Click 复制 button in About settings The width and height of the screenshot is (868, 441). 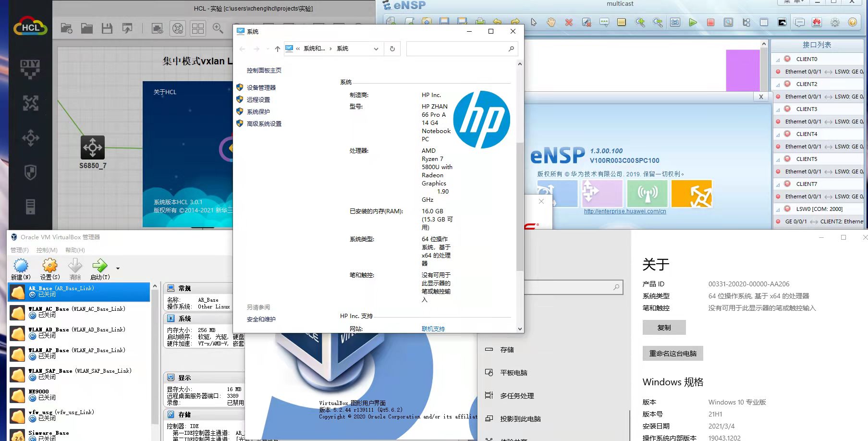pyautogui.click(x=664, y=328)
